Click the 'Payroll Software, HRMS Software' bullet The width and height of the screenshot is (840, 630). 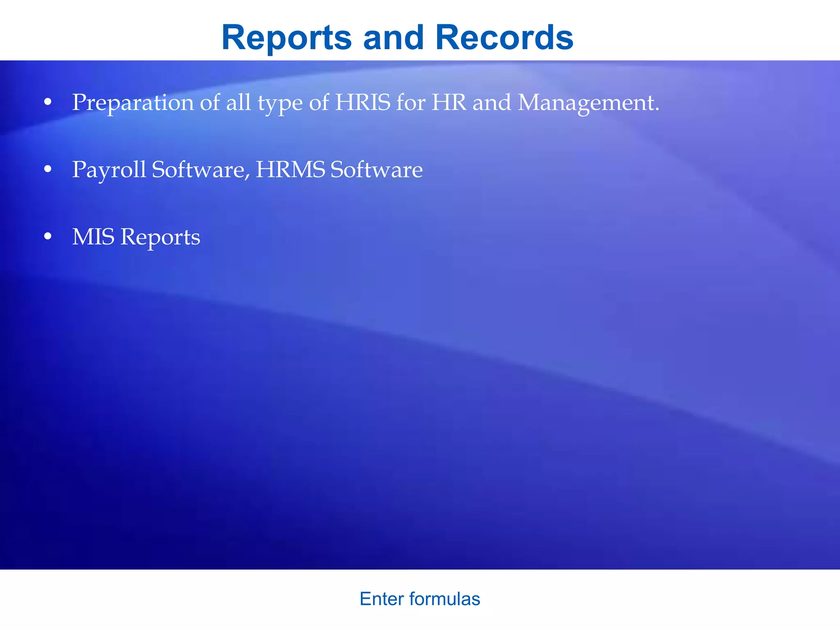[x=247, y=170]
